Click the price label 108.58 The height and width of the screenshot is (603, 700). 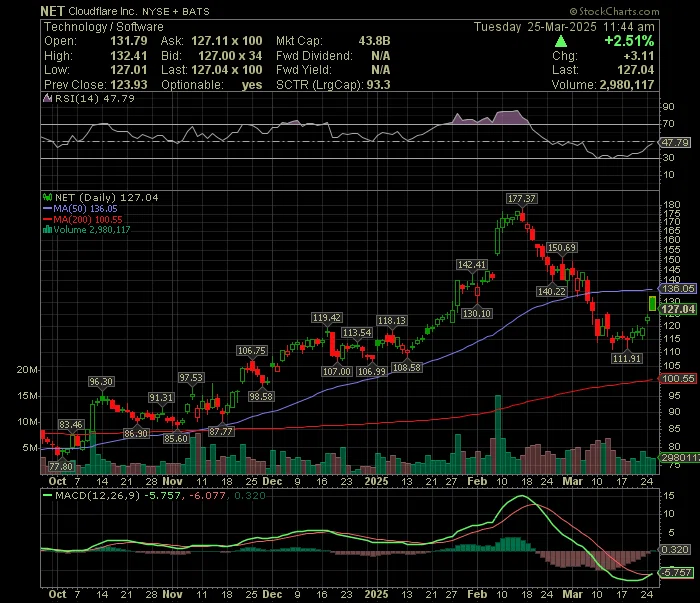click(x=407, y=367)
